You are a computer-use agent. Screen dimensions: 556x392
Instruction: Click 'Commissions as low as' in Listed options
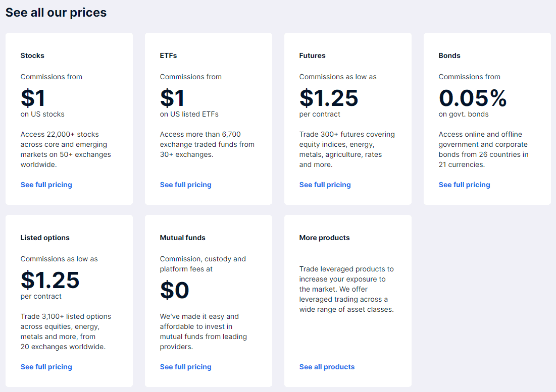pyautogui.click(x=59, y=258)
